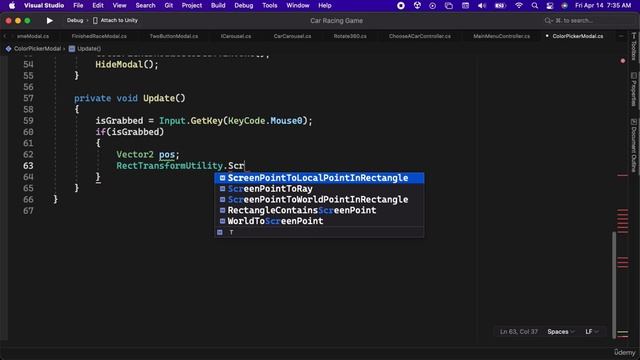This screenshot has height=360, width=640.
Task: Select WorldToScreenPoint completion
Action: click(319, 221)
